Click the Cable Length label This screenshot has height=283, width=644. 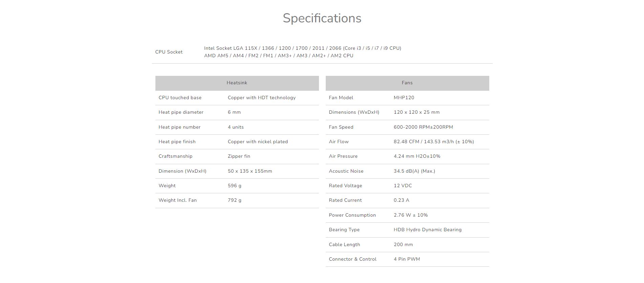pos(344,245)
